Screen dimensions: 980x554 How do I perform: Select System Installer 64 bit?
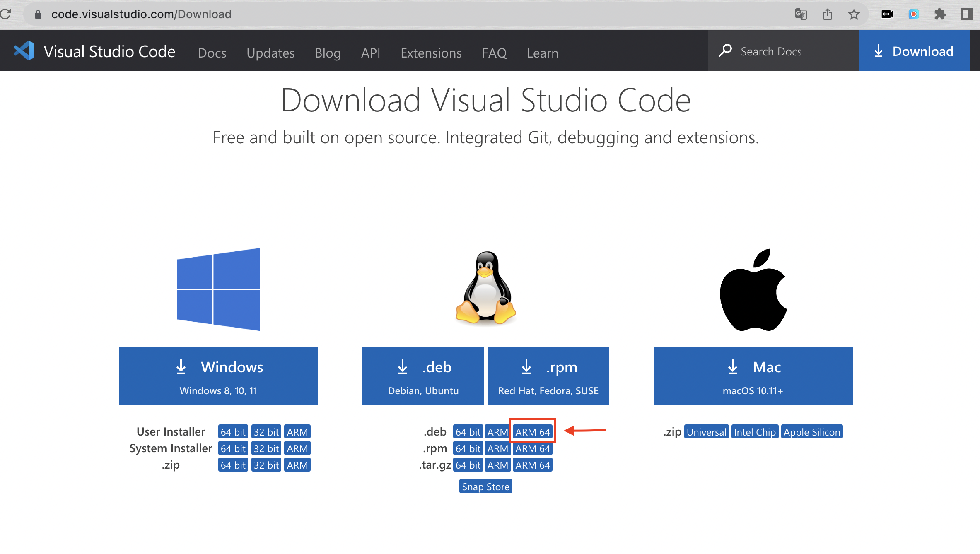point(233,448)
